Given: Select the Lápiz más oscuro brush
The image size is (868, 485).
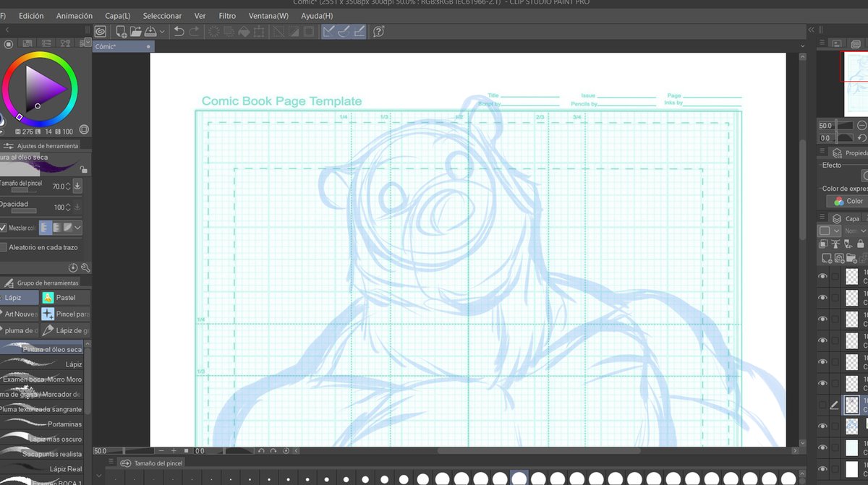Looking at the screenshot, I should (42, 439).
